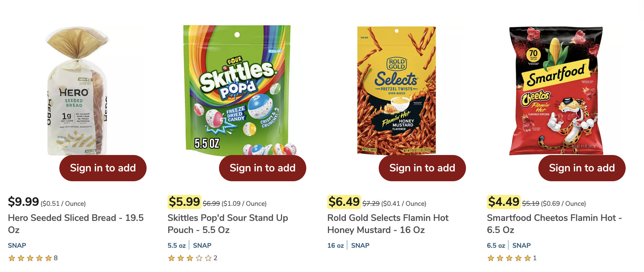Choose the 16 oz size for Rold Gold

coord(335,245)
